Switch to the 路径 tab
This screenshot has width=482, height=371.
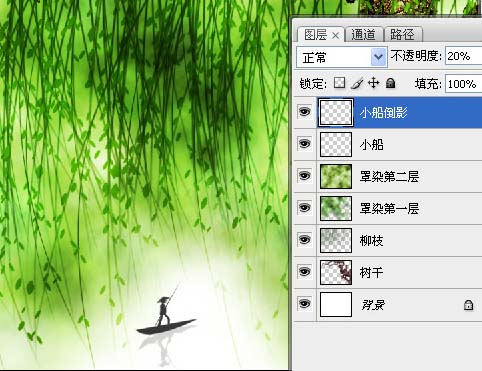403,35
